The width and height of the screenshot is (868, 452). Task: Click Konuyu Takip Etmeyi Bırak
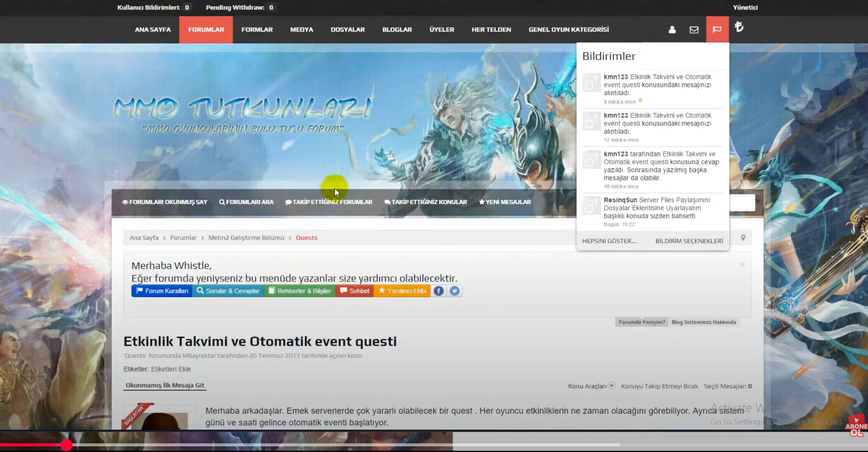click(x=660, y=386)
